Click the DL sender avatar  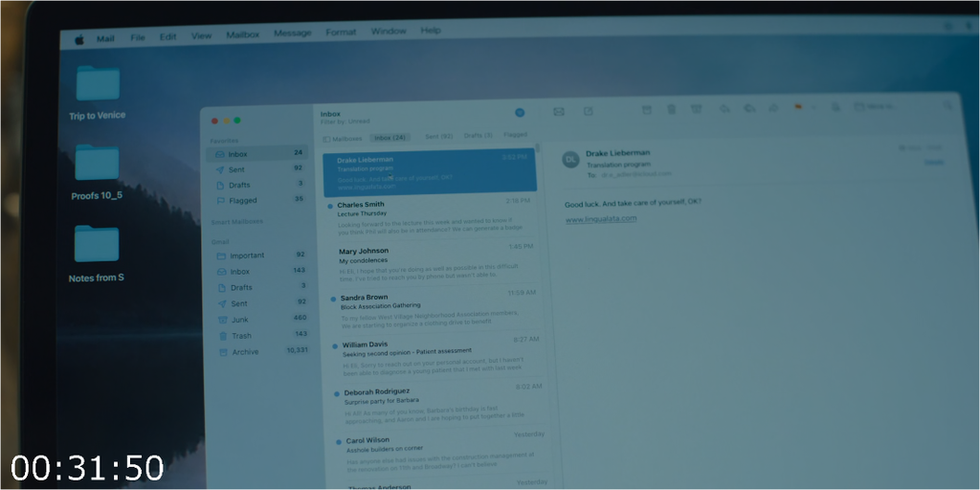coord(570,160)
